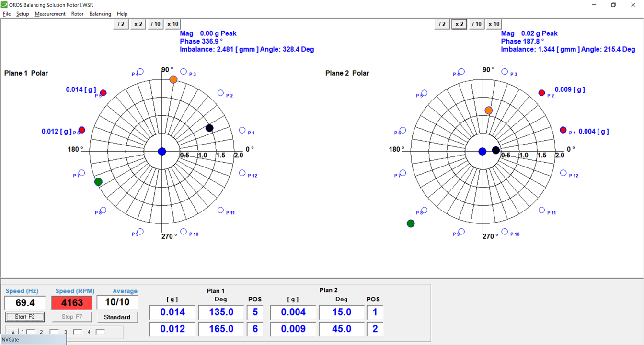Screen dimensions: 644x345
Task: Click Plan 1 angle 135.0 Deg
Action: [x=221, y=312]
